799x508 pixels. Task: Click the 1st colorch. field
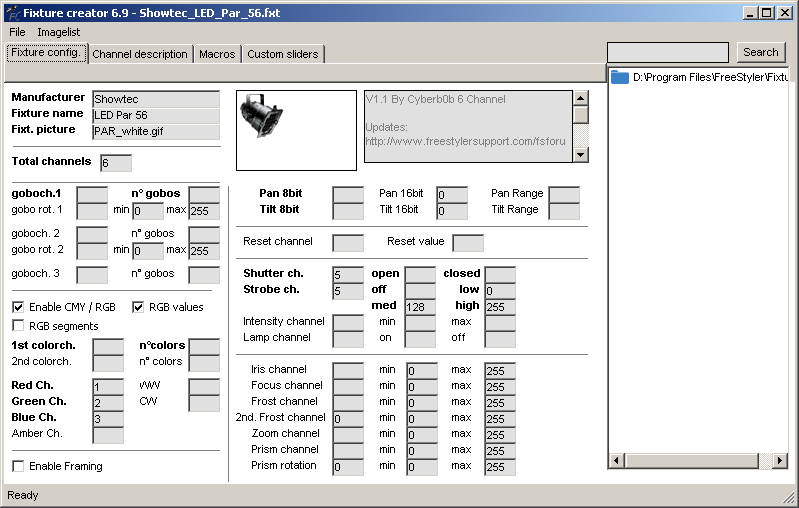point(108,347)
